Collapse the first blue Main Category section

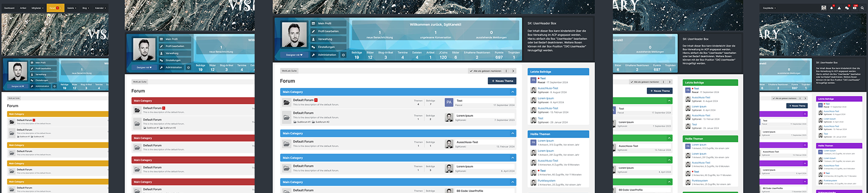click(512, 92)
